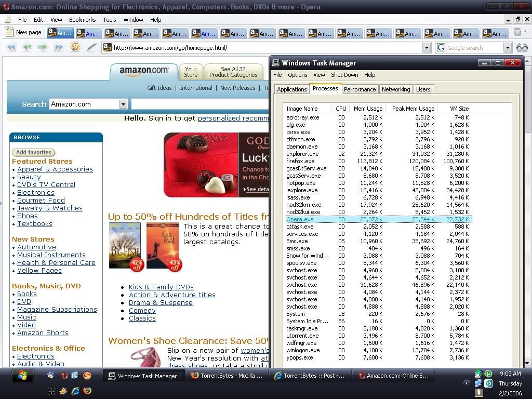Switch to the Users tab
Image resolution: width=532 pixels, height=399 pixels.
pos(423,89)
